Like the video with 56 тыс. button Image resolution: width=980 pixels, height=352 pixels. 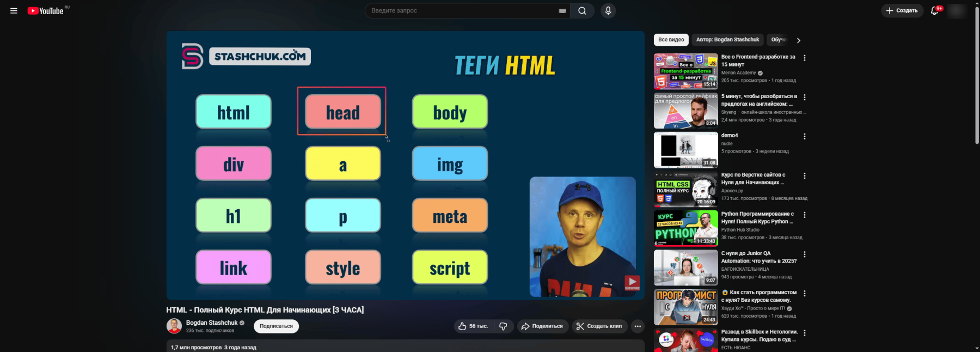coord(473,326)
